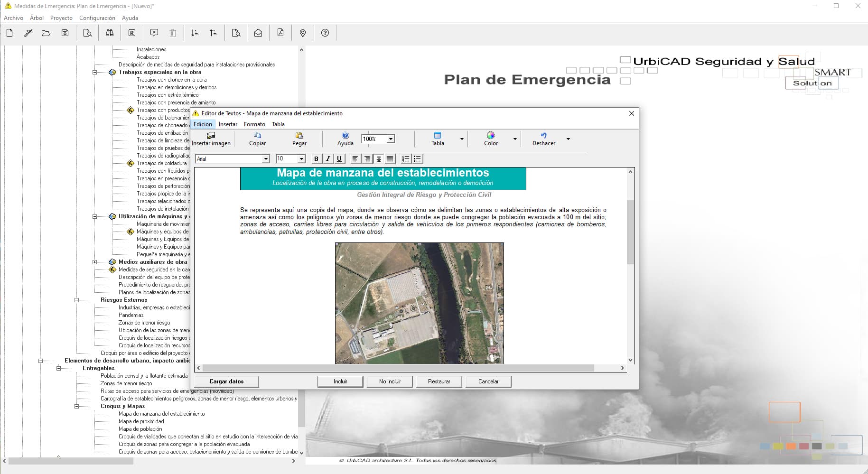Open the Formato menu in text editor
Screen dimensions: 868x474
(x=254, y=124)
